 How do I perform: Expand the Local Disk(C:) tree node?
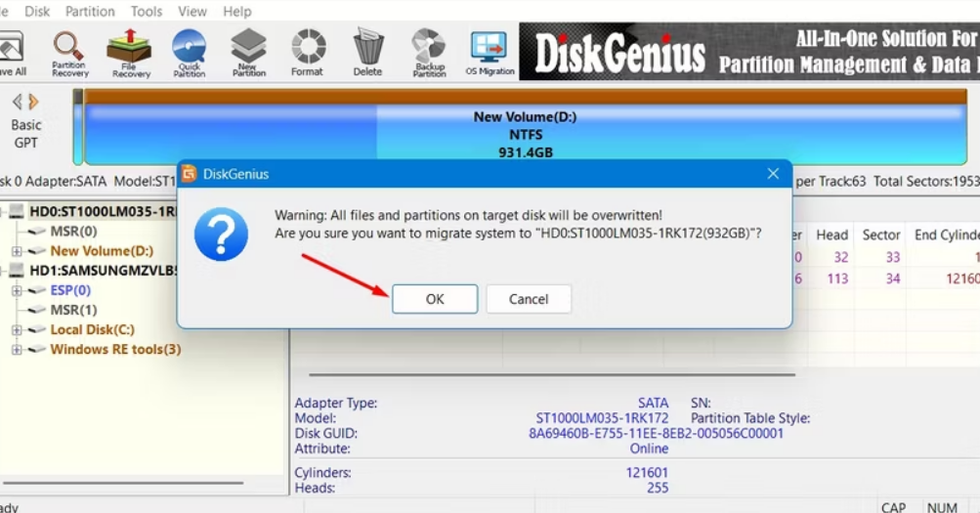[17, 330]
